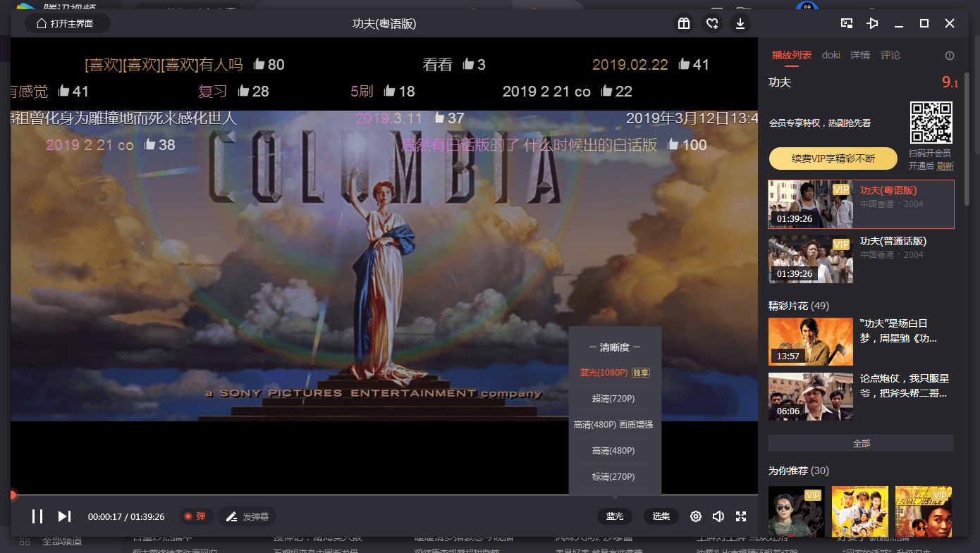The image size is (980, 553).
Task: Add video to favorites with heart icon
Action: click(x=712, y=23)
